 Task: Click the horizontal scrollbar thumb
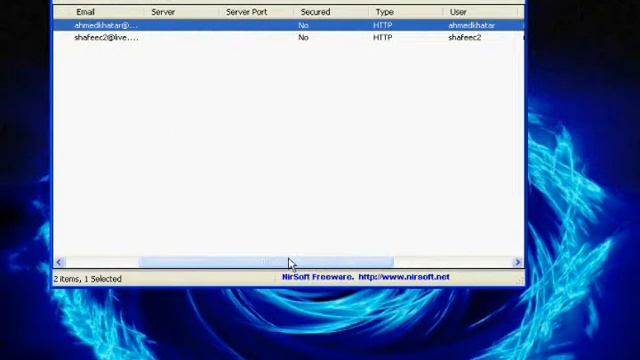[266, 262]
